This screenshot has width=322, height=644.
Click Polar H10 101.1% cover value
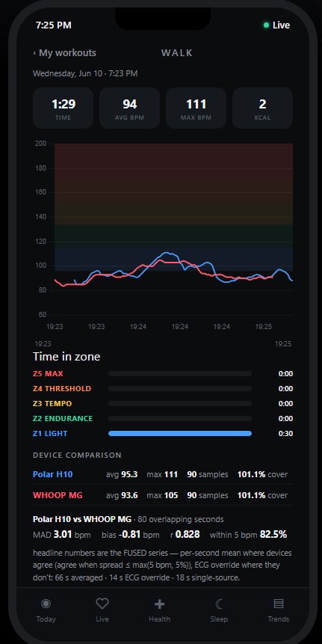(x=262, y=474)
